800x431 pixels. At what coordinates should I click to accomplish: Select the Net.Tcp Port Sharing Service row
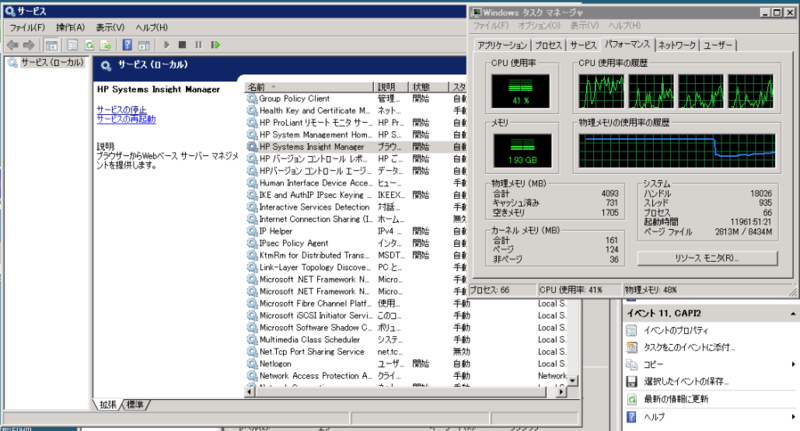tap(406, 352)
